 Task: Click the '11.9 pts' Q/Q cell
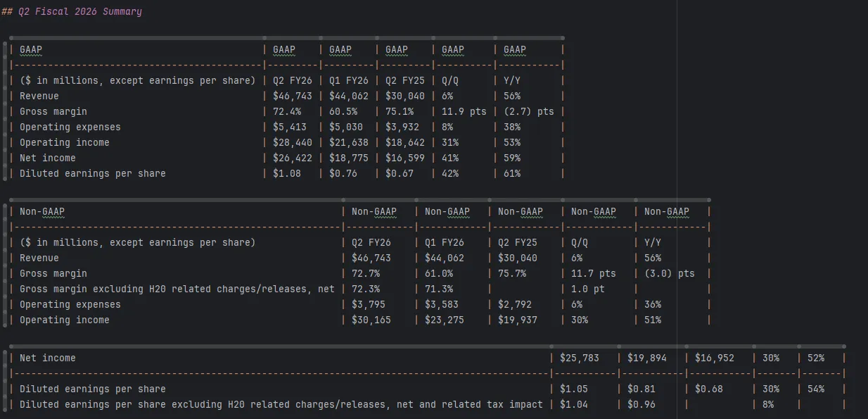pos(464,111)
